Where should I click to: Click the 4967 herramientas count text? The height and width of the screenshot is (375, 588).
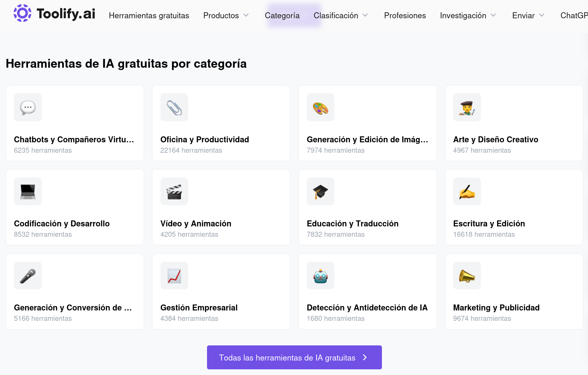(482, 151)
